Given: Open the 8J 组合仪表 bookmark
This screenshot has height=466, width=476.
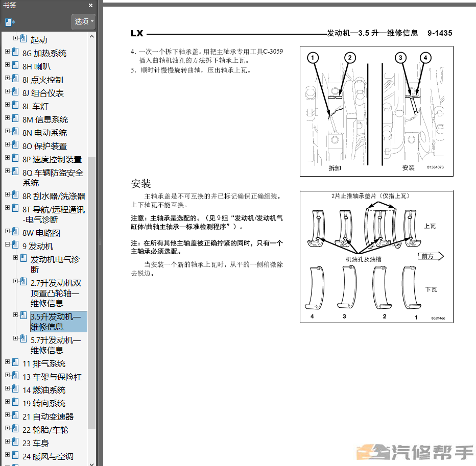Looking at the screenshot, I should tap(43, 93).
